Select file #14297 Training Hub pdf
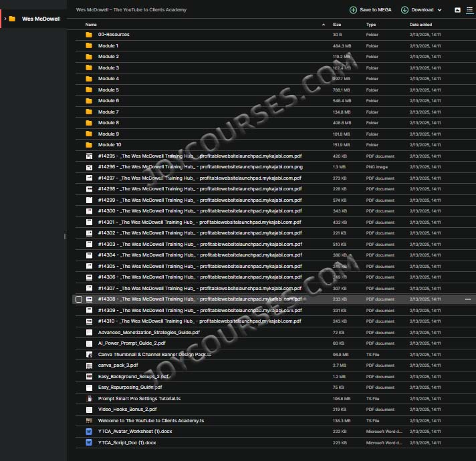 200,178
